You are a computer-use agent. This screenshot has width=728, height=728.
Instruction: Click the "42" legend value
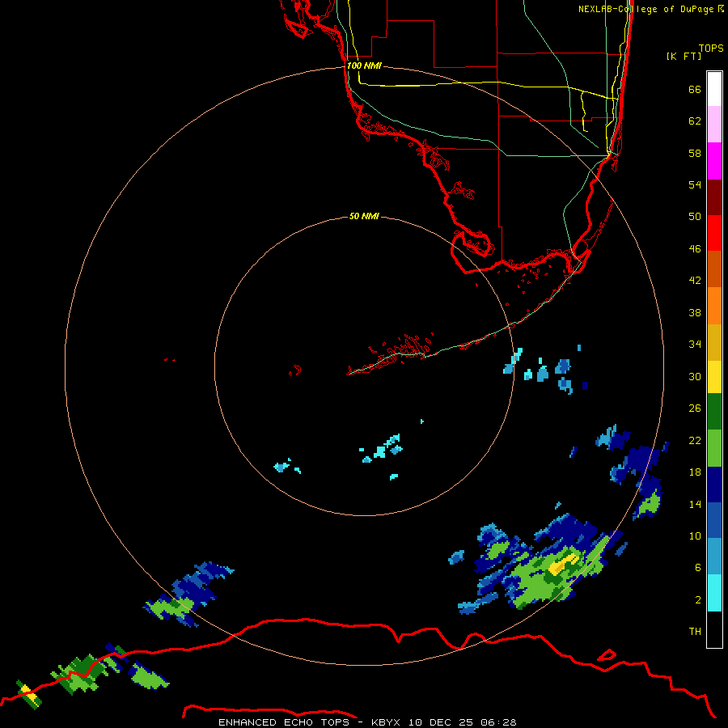695,280
